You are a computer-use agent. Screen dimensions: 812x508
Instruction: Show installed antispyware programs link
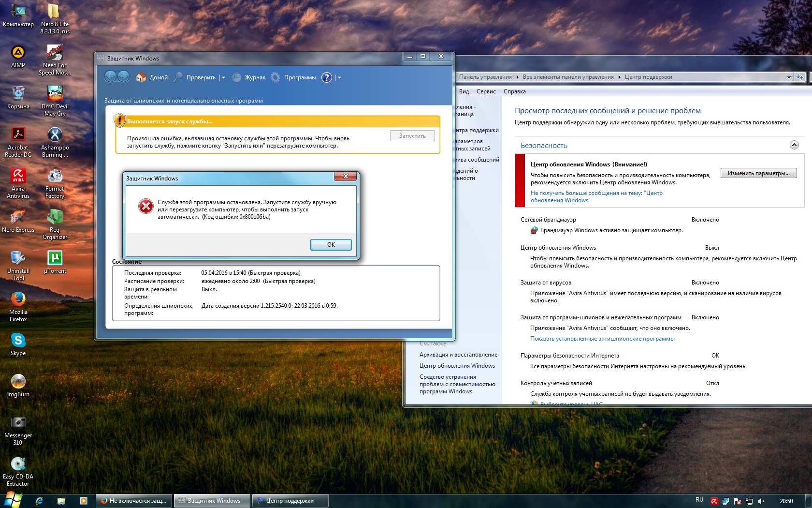(x=602, y=339)
